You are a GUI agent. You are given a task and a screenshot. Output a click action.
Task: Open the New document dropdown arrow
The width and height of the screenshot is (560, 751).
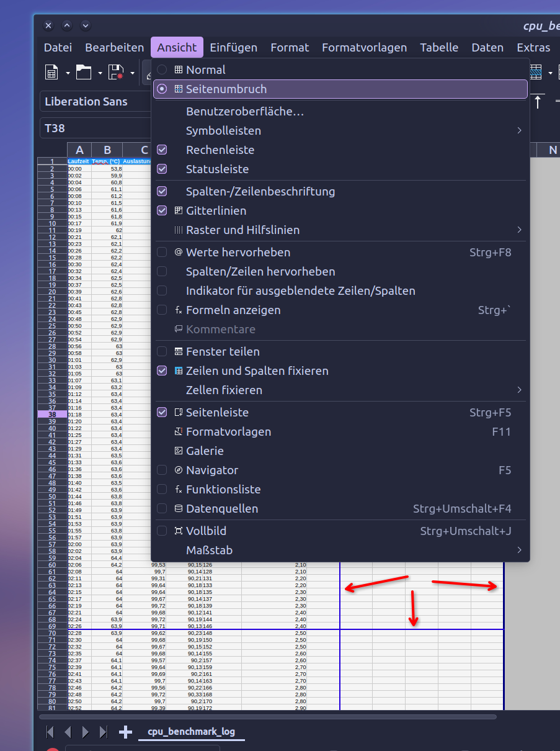click(x=67, y=73)
